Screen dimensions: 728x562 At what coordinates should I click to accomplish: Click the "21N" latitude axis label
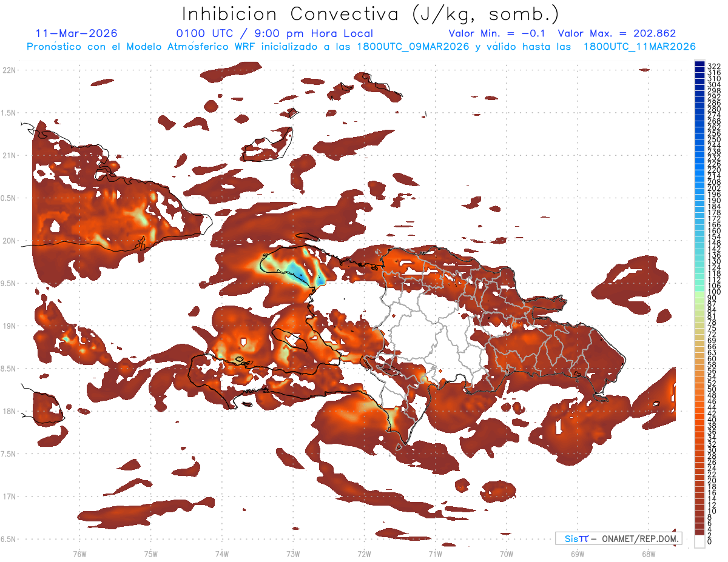[9, 155]
